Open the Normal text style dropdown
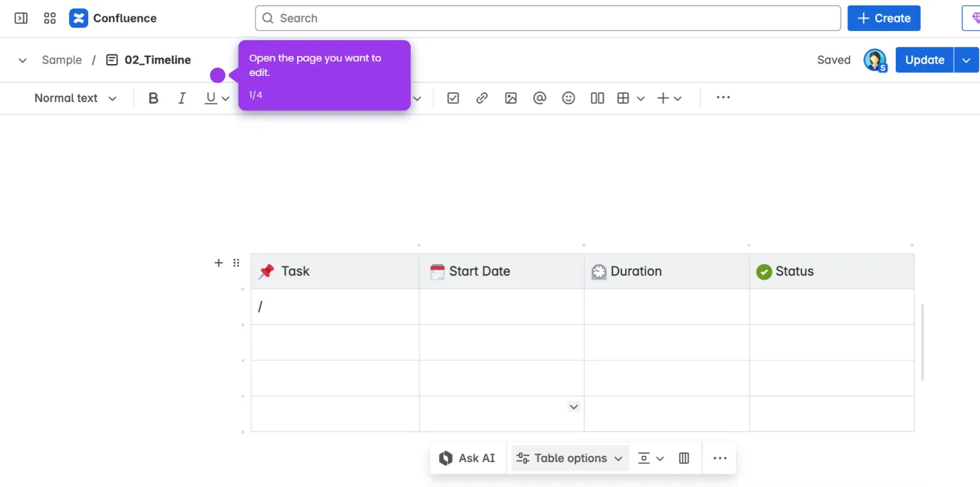 [76, 98]
